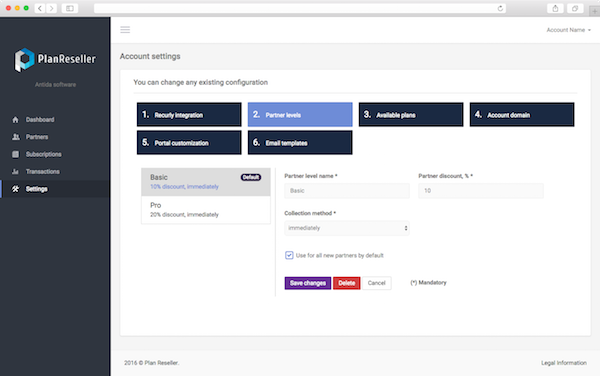Click the (*) Mandatory note
Viewport: 600px width, 376px height.
pos(428,283)
